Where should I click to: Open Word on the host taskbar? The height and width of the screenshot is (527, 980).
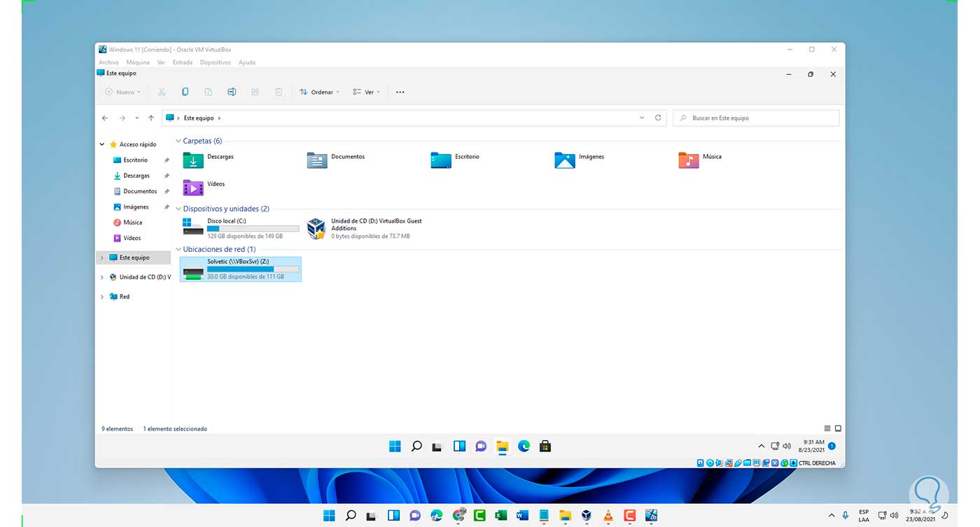pos(522,516)
